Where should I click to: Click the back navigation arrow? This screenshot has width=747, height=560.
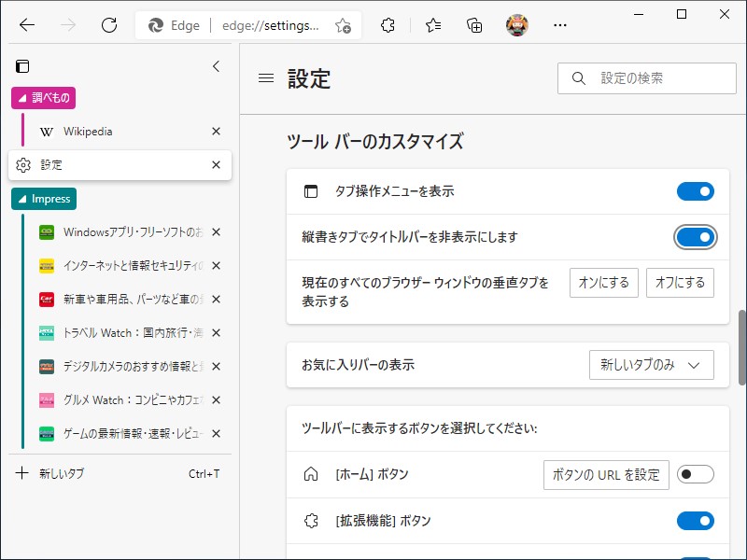[x=25, y=26]
